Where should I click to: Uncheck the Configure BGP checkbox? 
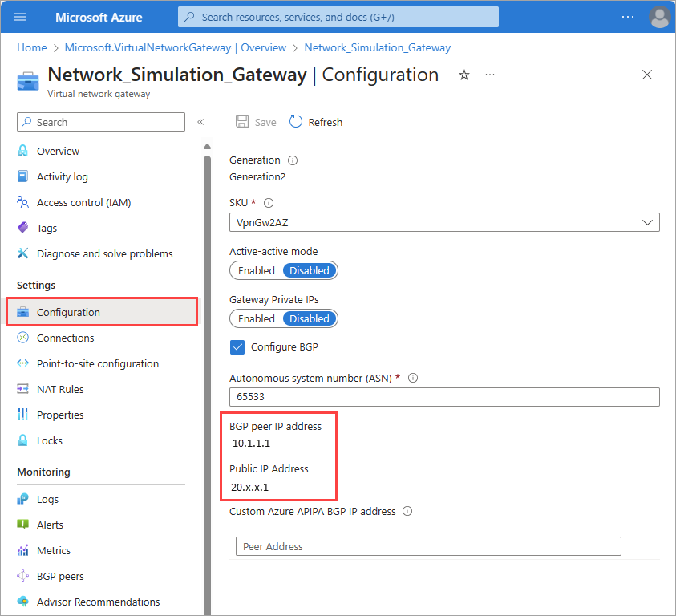pyautogui.click(x=237, y=346)
